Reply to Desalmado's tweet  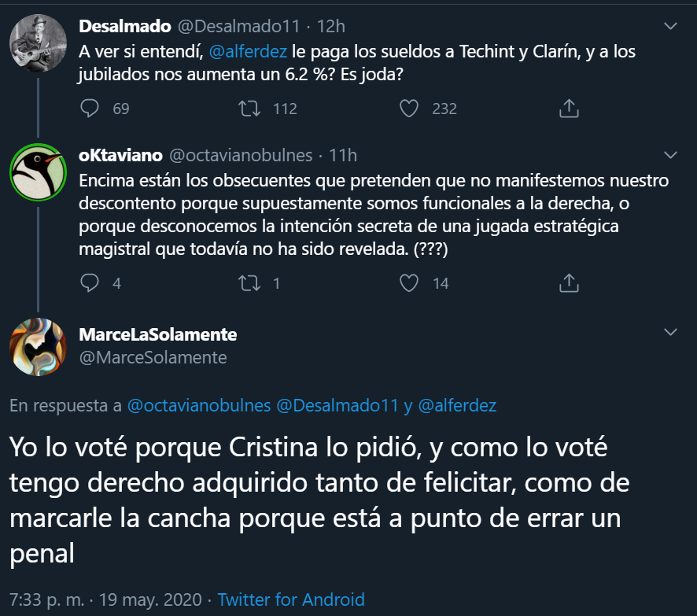point(90,109)
